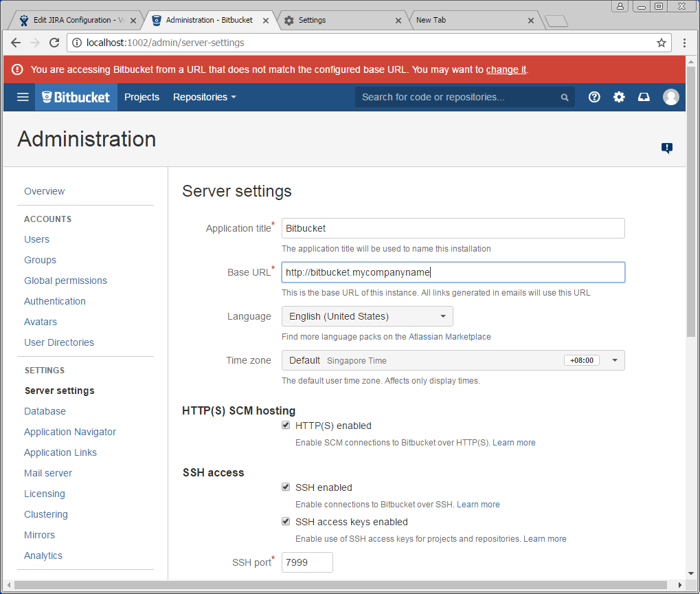Screen dimensions: 700x594
Task: Click the horizontal scrollbar thumb
Action: click(x=341, y=585)
